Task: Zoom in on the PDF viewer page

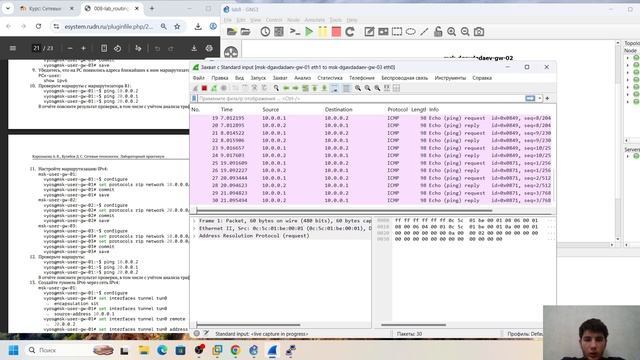Action: click(x=83, y=48)
